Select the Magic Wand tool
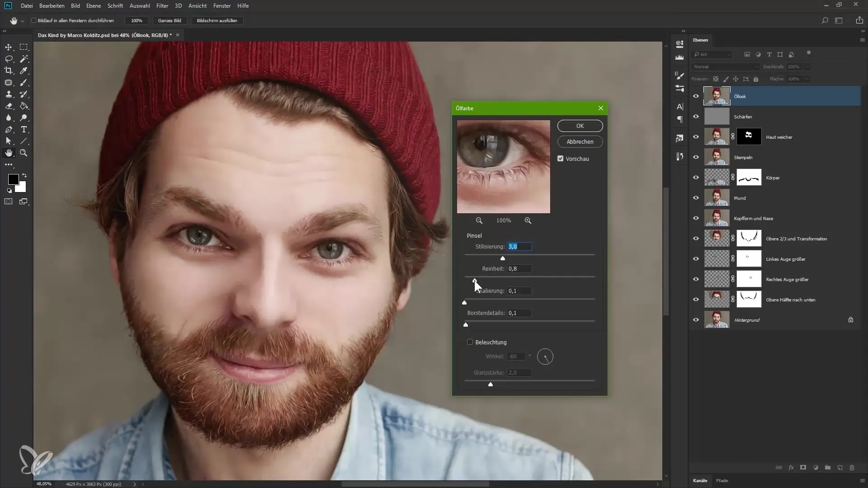Viewport: 868px width, 488px height. (24, 59)
